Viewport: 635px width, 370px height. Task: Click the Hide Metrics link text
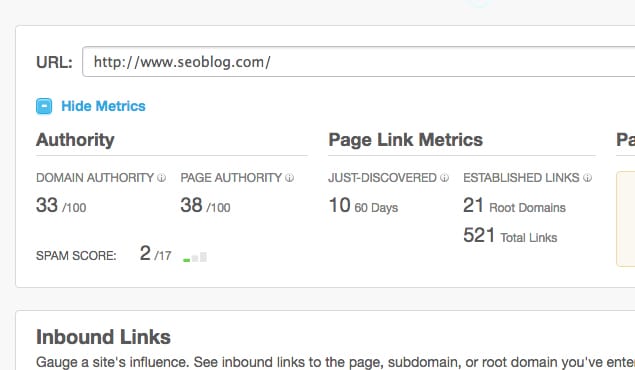(x=103, y=106)
